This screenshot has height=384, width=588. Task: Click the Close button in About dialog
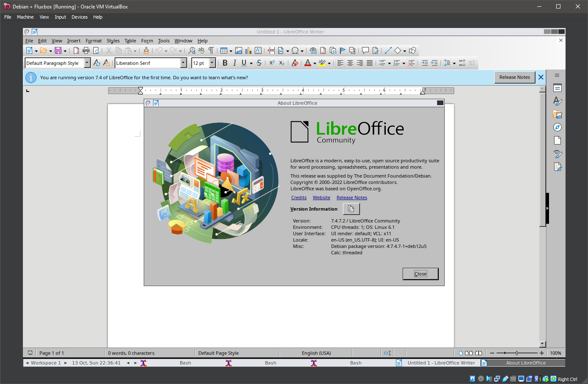point(420,274)
